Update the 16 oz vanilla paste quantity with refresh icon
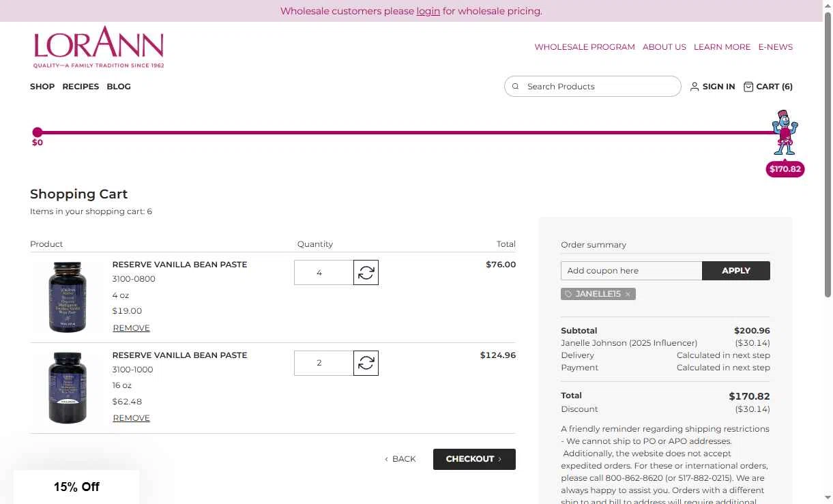Screen dimensions: 833x504 click(x=366, y=363)
